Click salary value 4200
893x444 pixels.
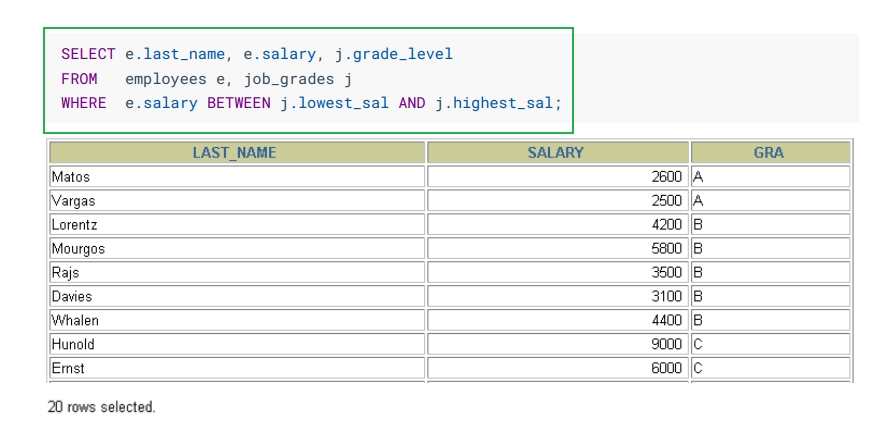pos(666,224)
